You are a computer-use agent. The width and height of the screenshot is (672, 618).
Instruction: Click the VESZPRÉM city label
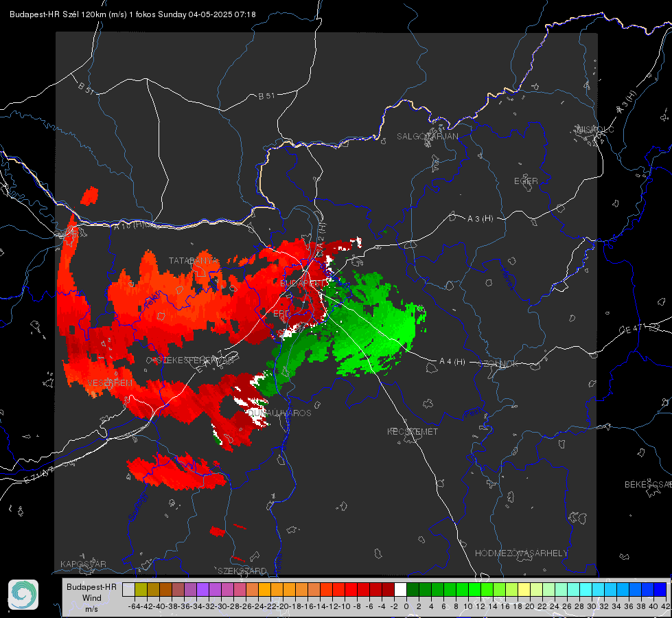(x=110, y=382)
